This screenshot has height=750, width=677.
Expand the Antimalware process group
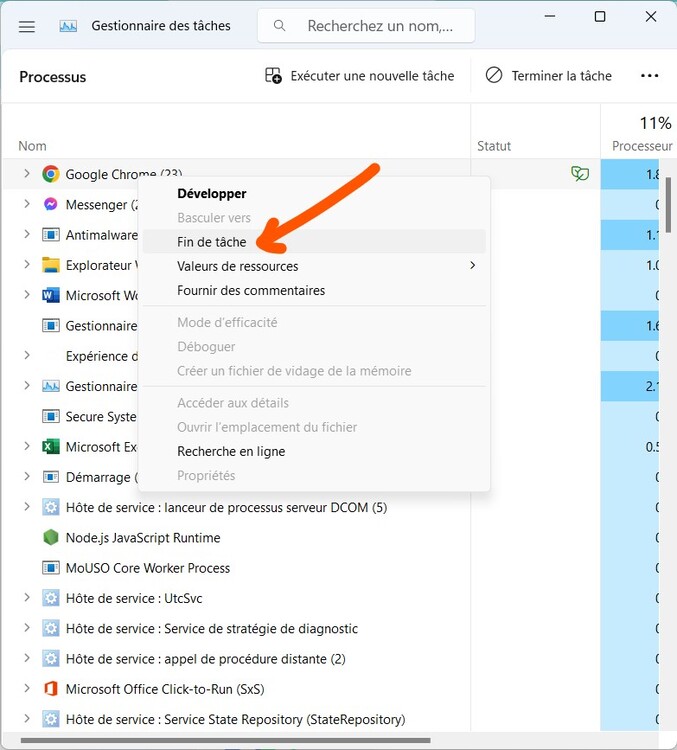(x=27, y=234)
